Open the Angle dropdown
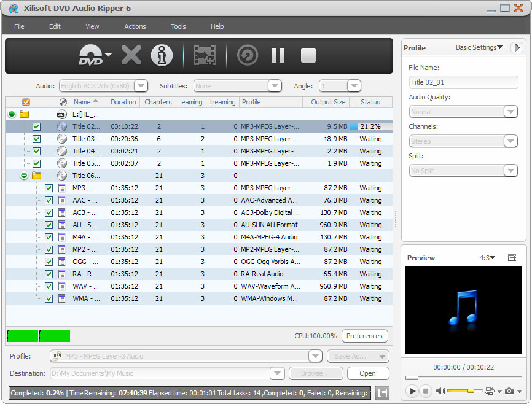Screen dimensions: 532x404 click(x=353, y=85)
